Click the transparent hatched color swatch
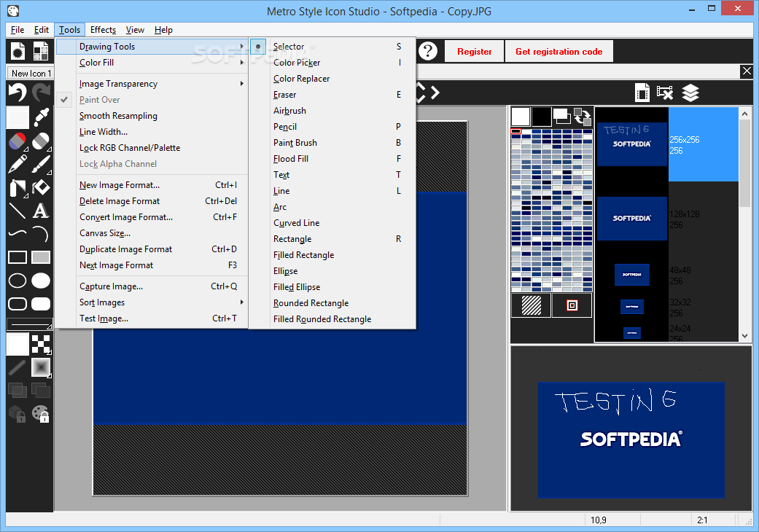The image size is (759, 532). (531, 305)
